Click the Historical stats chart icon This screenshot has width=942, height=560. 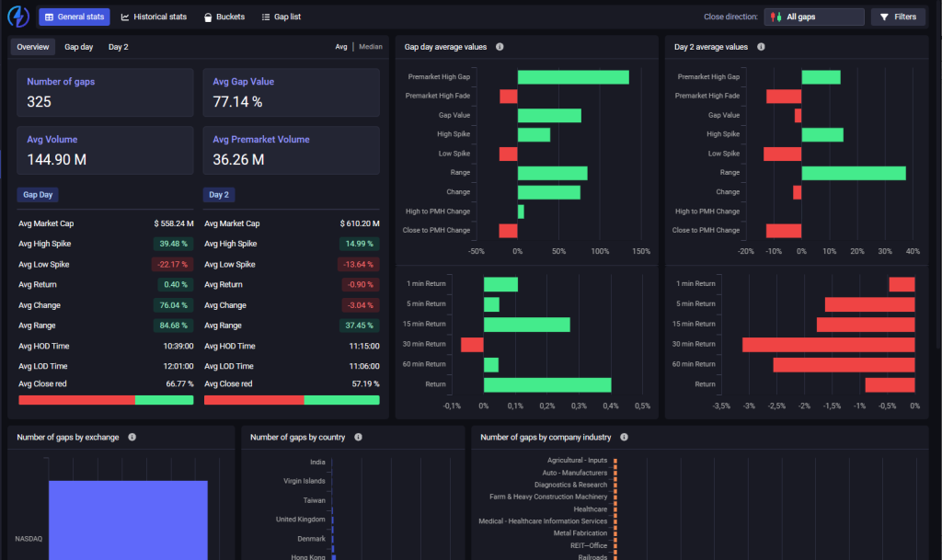(125, 17)
